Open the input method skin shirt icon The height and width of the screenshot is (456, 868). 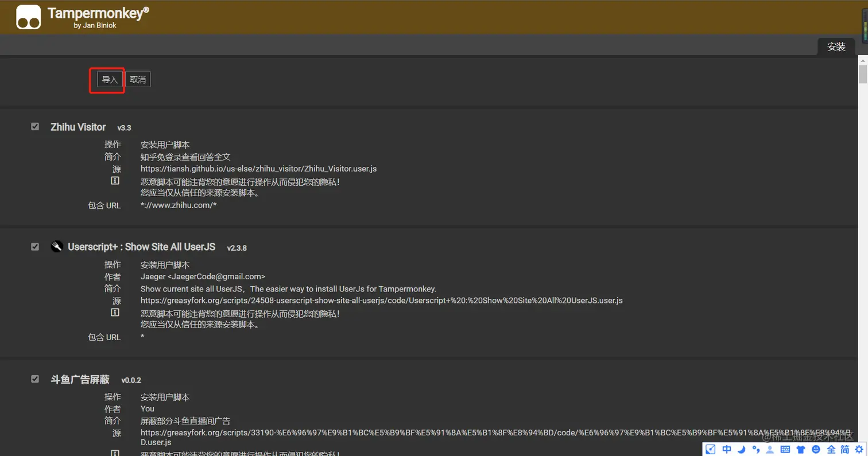pos(801,449)
